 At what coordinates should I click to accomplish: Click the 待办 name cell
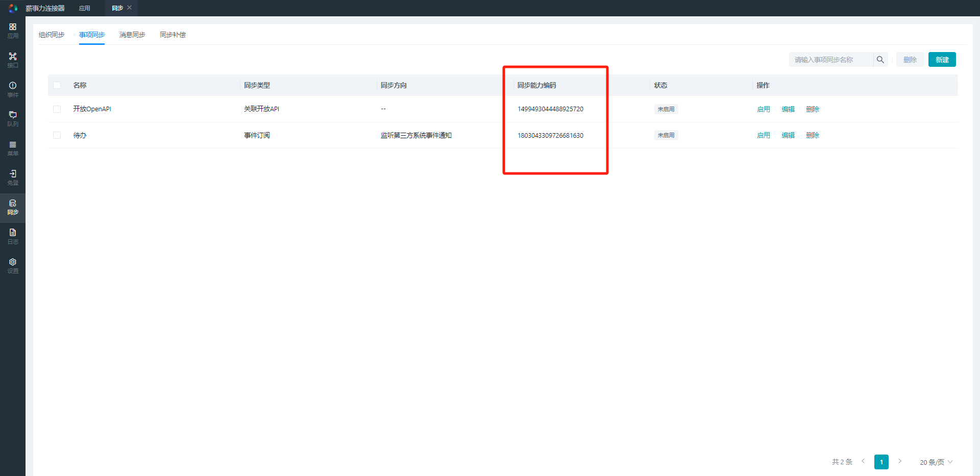pos(80,135)
